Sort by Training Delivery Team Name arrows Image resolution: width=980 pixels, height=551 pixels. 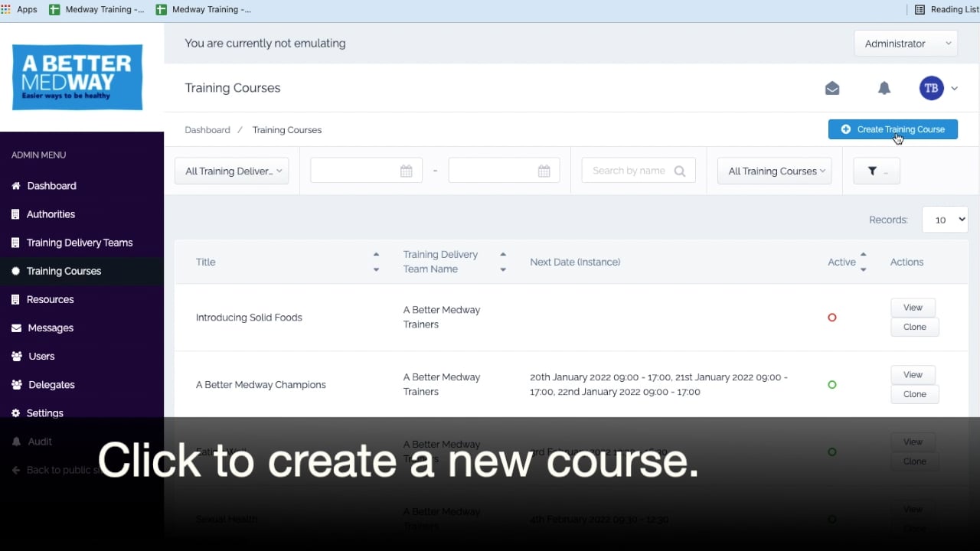pyautogui.click(x=503, y=262)
